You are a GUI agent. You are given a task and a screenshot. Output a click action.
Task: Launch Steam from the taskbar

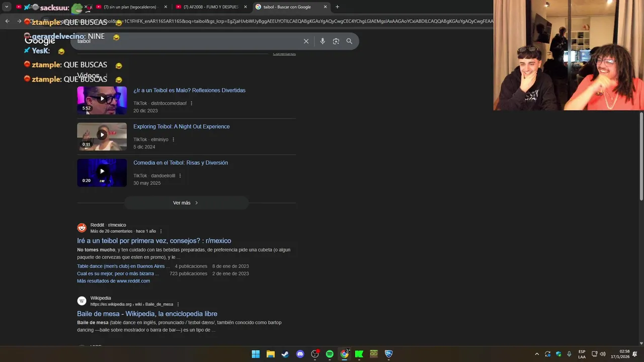pos(285,354)
